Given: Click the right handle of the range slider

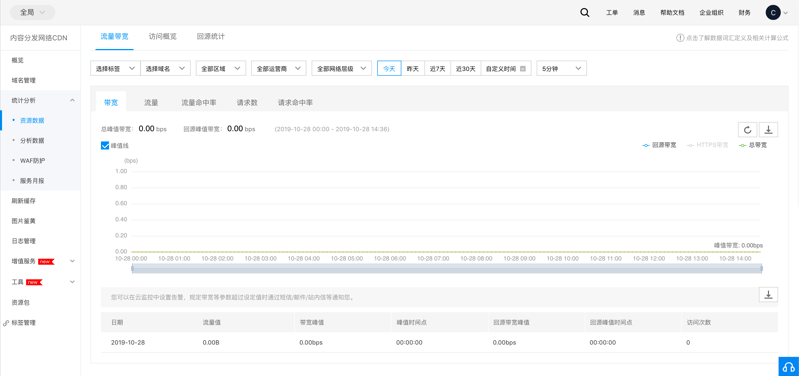Looking at the screenshot, I should click(761, 268).
